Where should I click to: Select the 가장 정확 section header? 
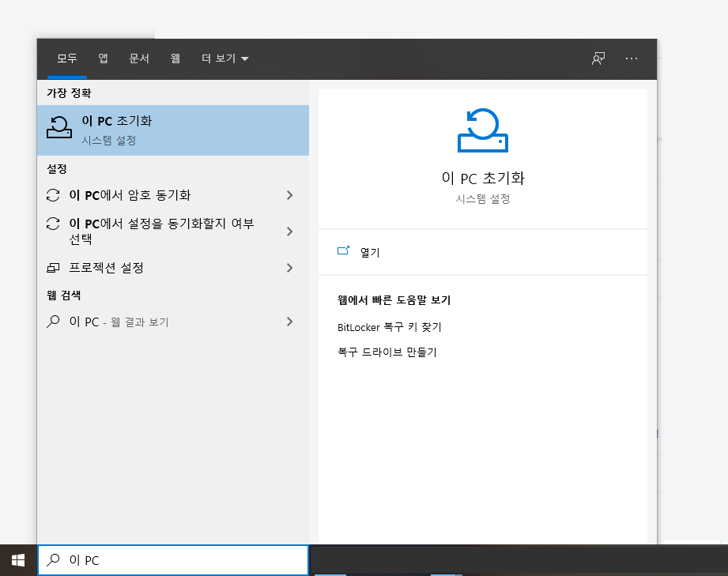point(69,92)
